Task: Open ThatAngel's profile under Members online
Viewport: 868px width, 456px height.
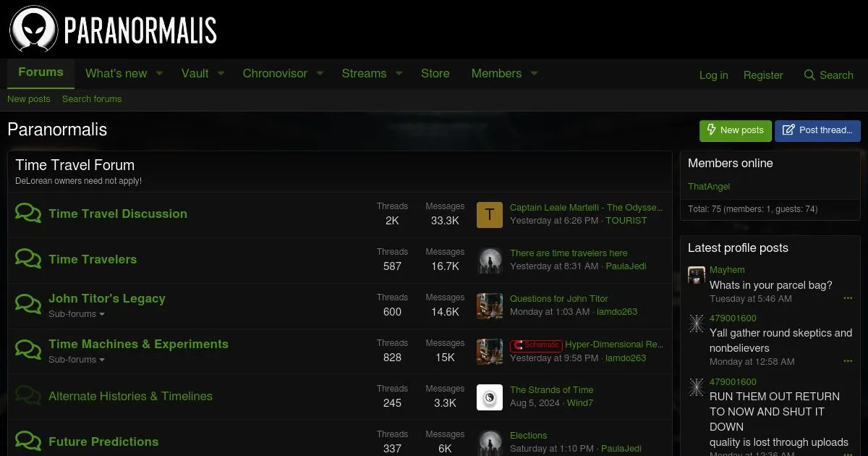Action: pos(709,186)
